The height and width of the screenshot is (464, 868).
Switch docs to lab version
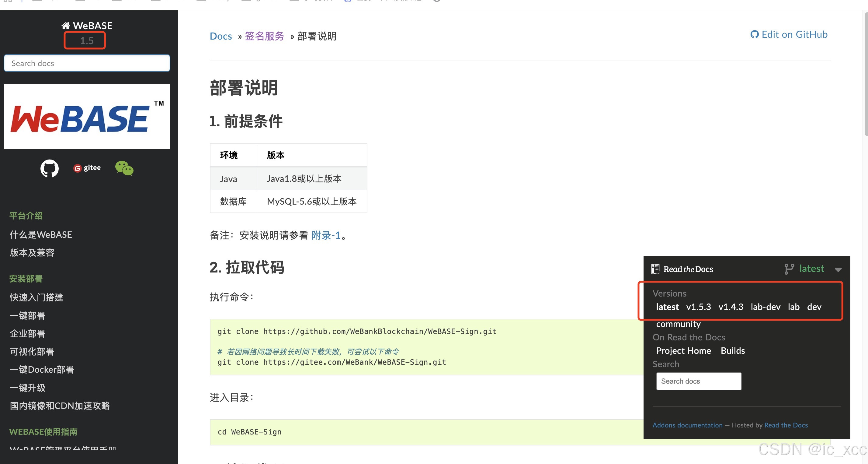(793, 307)
